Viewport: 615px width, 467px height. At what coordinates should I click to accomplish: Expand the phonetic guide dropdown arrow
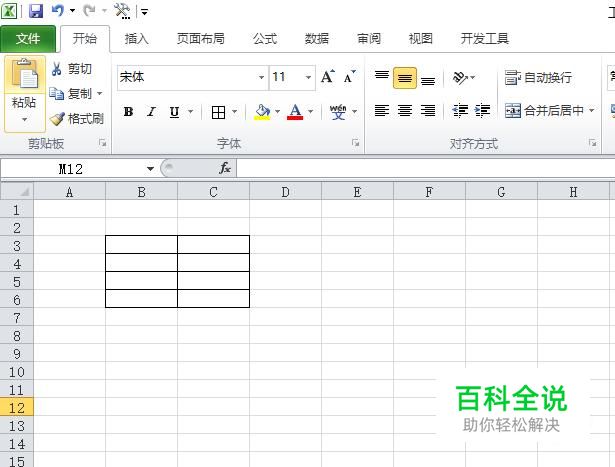(355, 112)
